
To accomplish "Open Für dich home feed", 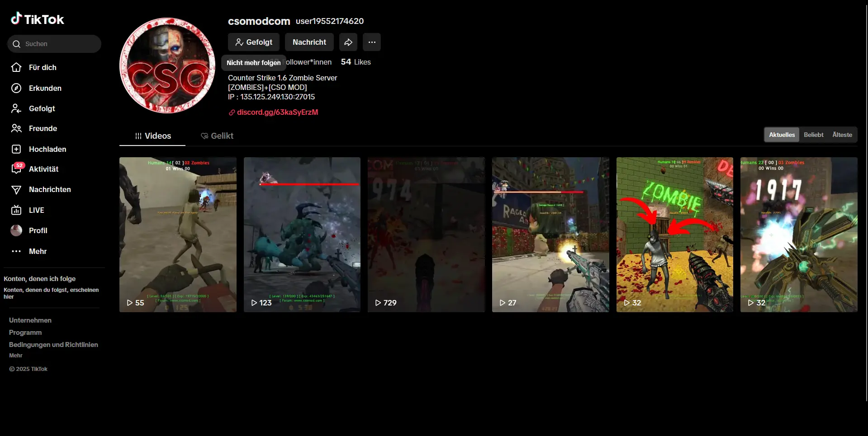I will (x=43, y=67).
